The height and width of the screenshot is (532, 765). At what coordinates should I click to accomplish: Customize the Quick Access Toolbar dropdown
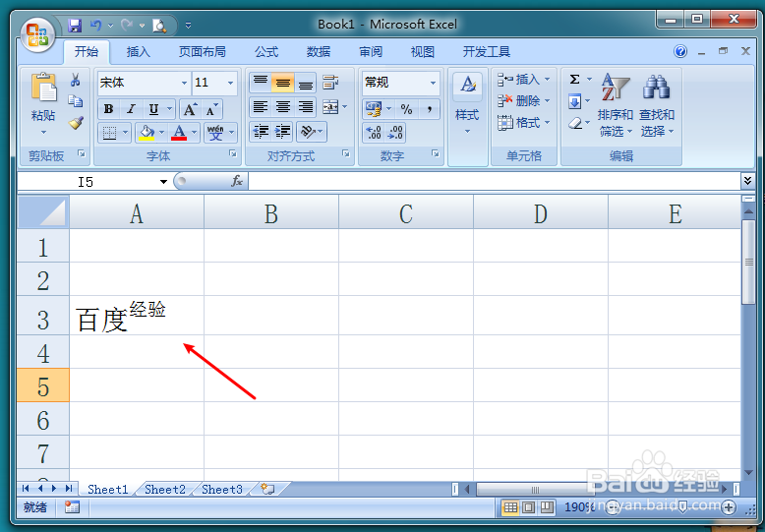pyautogui.click(x=189, y=26)
